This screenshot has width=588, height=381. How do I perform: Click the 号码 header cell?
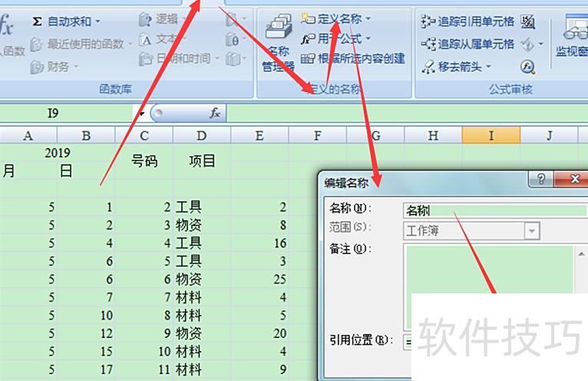click(x=144, y=161)
